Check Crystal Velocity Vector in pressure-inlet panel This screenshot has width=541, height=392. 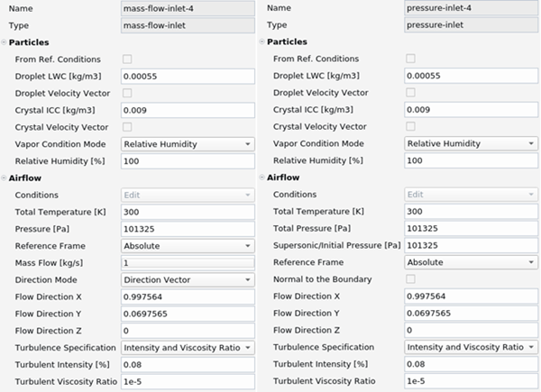pos(410,126)
